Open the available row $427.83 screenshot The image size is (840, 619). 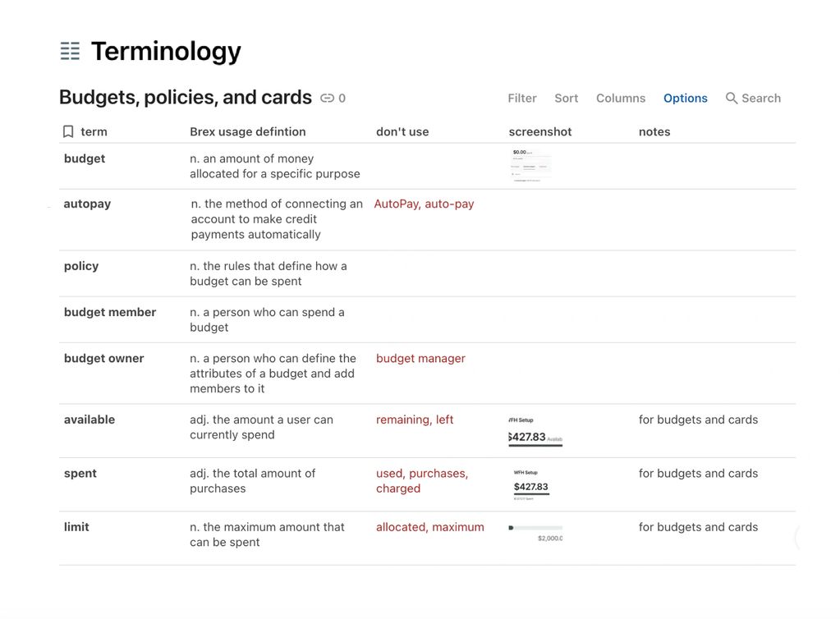tap(535, 432)
